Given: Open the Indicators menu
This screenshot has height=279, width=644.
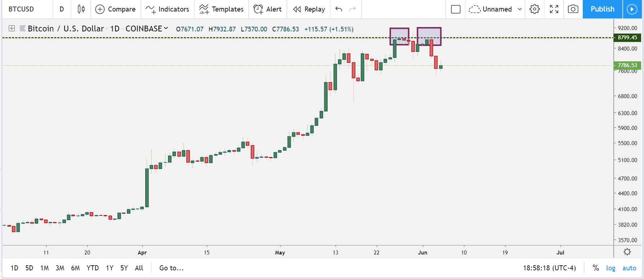Looking at the screenshot, I should (167, 9).
